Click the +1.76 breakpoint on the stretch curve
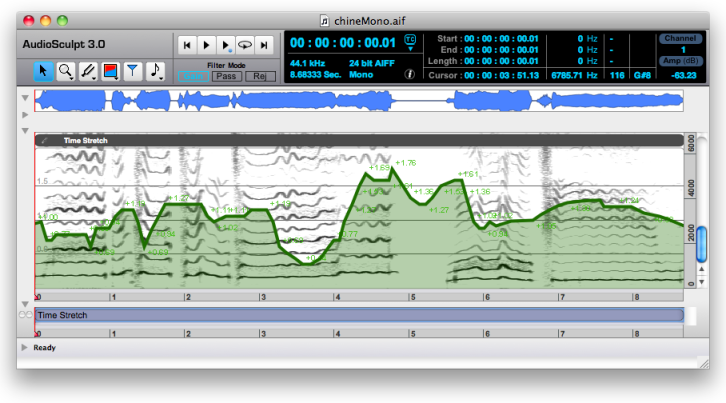The height and width of the screenshot is (403, 726). point(393,169)
